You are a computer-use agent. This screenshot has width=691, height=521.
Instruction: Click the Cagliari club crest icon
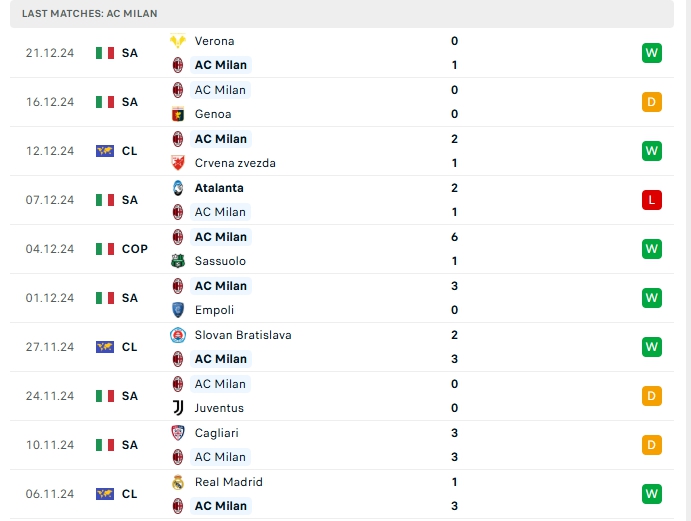click(x=178, y=433)
